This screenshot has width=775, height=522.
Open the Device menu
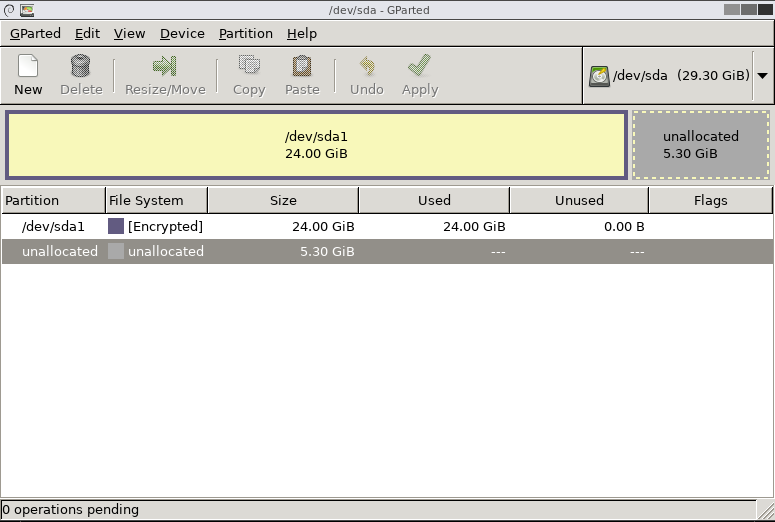(x=182, y=34)
